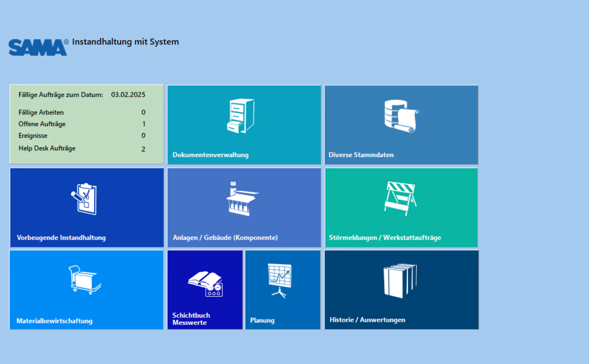Image resolution: width=589 pixels, height=364 pixels.
Task: Open the Vorbeugende Instandhaltung clipboard icon
Action: (84, 199)
